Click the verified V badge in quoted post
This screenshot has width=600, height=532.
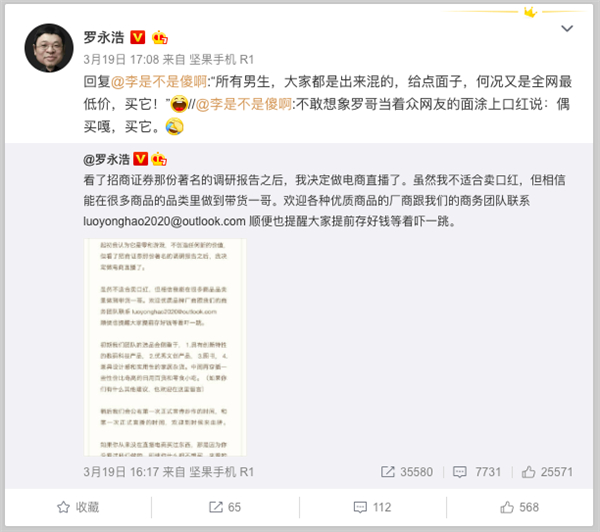140,159
